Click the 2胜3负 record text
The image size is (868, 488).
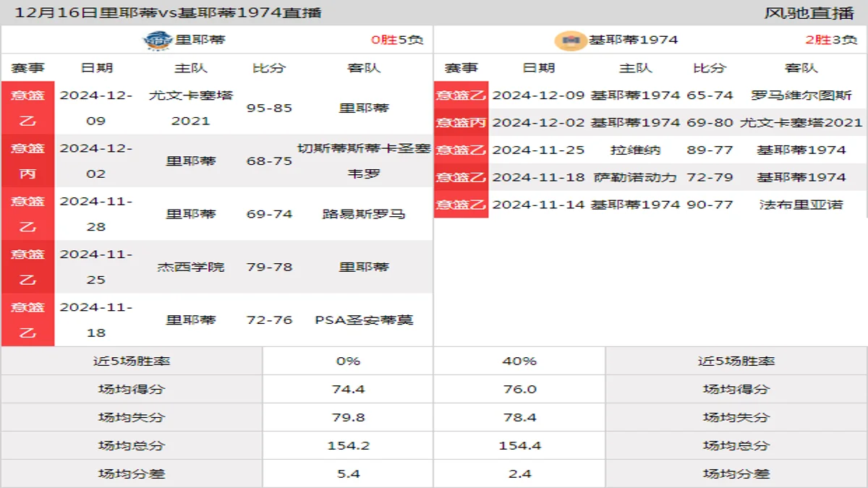[x=830, y=40]
